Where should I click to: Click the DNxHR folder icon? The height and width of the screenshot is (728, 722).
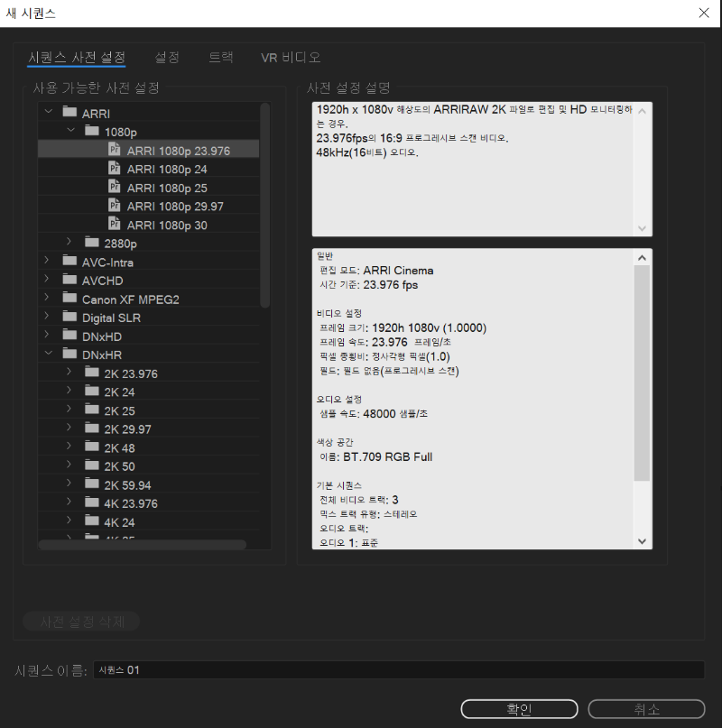[69, 354]
